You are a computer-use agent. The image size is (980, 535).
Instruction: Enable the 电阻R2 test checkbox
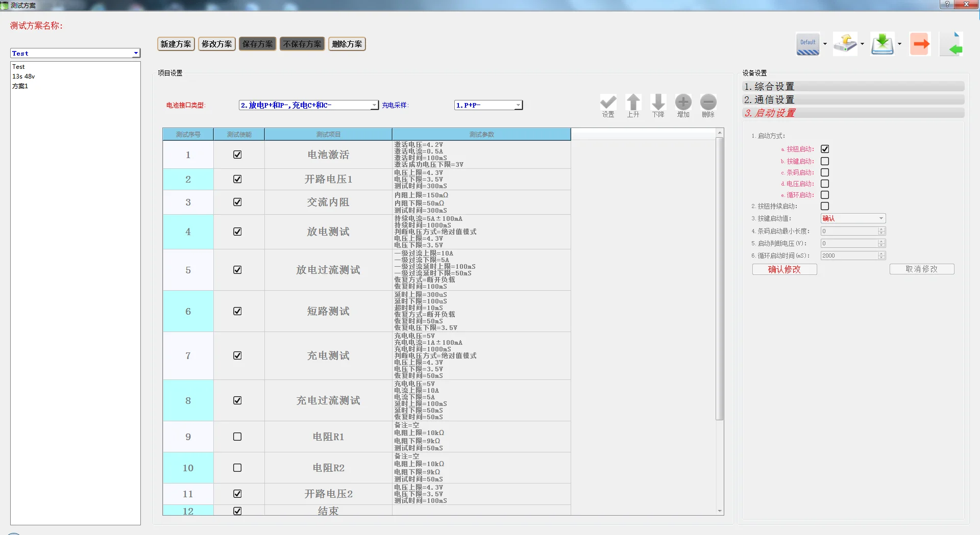pyautogui.click(x=237, y=468)
